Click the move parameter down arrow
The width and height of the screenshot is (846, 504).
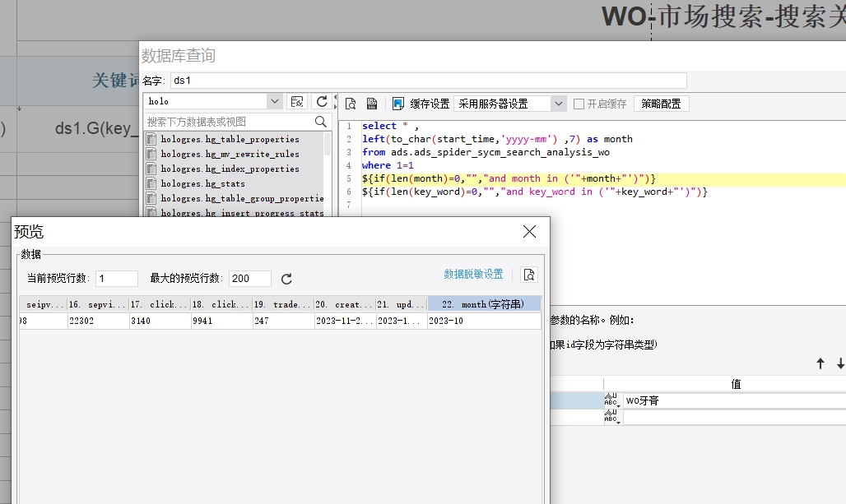840,363
